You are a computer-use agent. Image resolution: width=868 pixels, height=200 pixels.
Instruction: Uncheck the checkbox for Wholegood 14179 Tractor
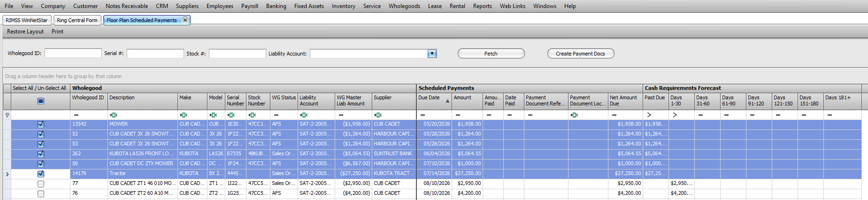(x=41, y=174)
